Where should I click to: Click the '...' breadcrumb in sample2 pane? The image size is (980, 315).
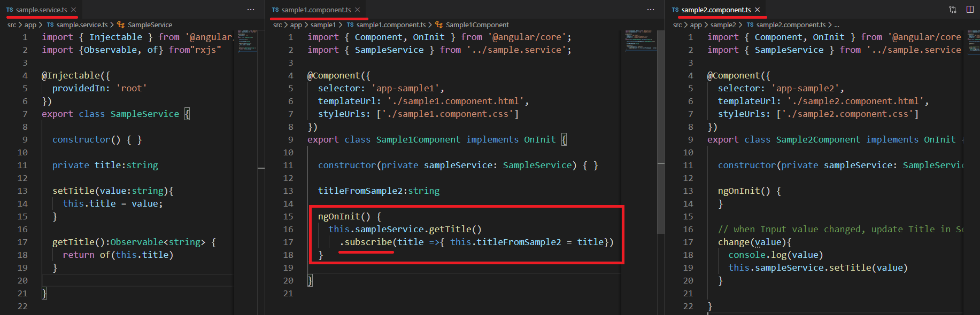click(x=837, y=25)
